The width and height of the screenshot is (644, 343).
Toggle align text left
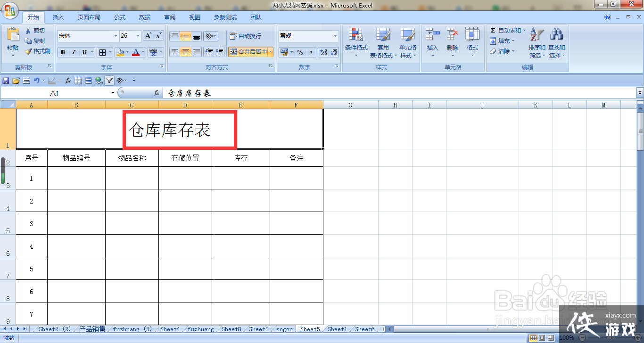pyautogui.click(x=175, y=52)
